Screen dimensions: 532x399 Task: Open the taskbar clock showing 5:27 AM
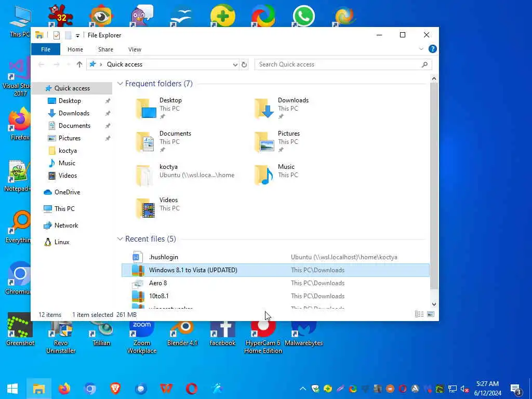point(487,389)
